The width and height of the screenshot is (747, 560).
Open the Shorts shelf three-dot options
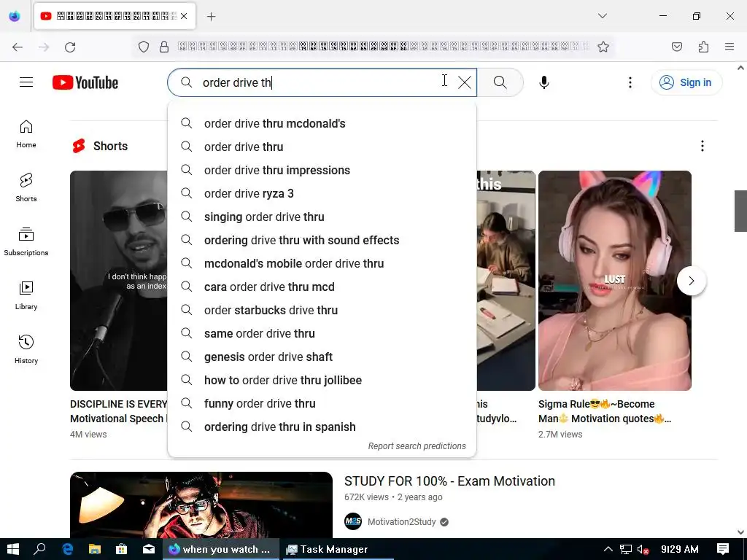pyautogui.click(x=703, y=146)
